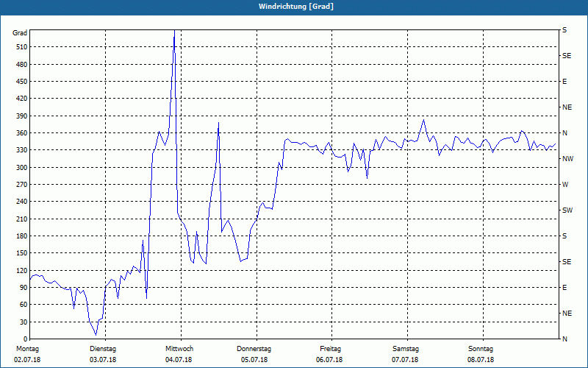Screen dimensions: 588x368
Task: Select the 'N' compass label at 0 level
Action: coord(564,339)
